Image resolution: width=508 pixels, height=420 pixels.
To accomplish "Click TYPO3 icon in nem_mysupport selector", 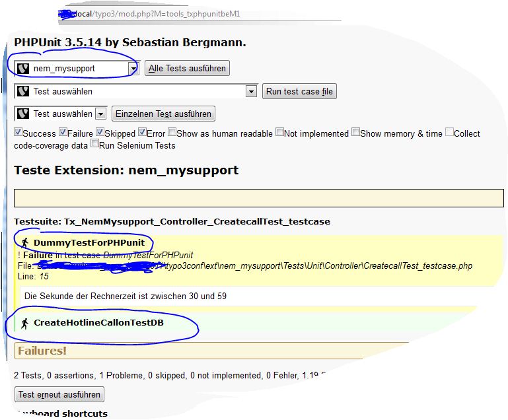I will (23, 68).
